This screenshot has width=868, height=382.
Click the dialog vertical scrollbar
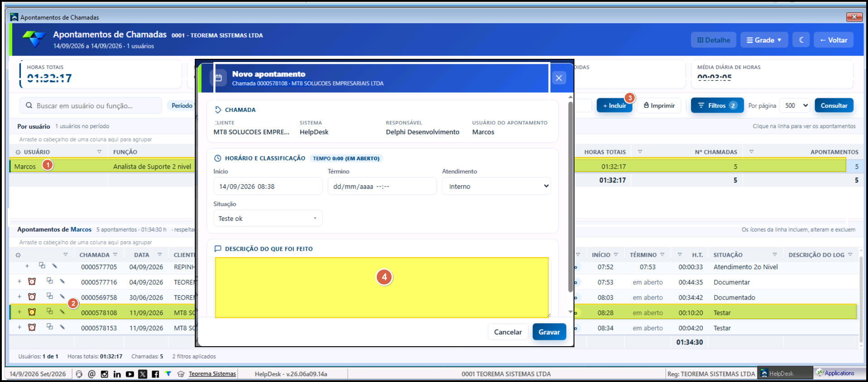pyautogui.click(x=570, y=197)
